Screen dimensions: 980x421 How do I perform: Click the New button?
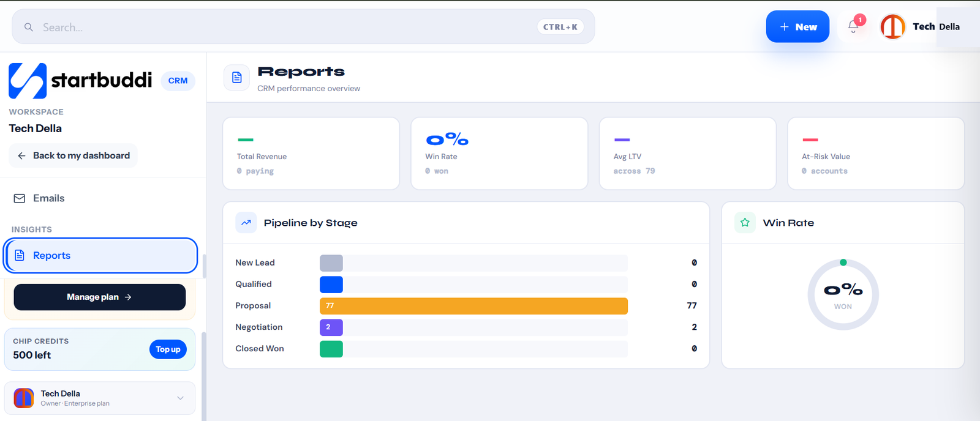pyautogui.click(x=797, y=27)
